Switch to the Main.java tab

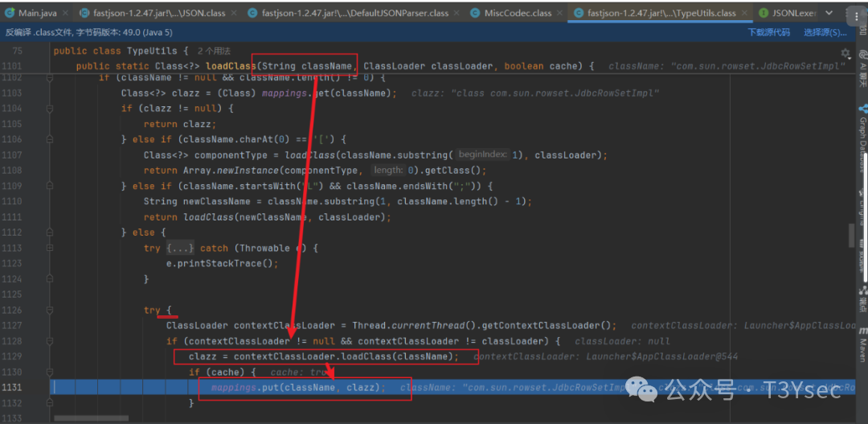37,12
